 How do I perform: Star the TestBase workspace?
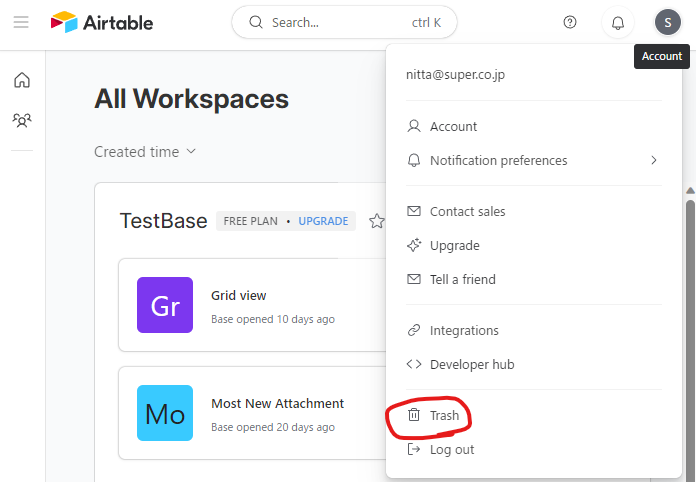pyautogui.click(x=377, y=221)
